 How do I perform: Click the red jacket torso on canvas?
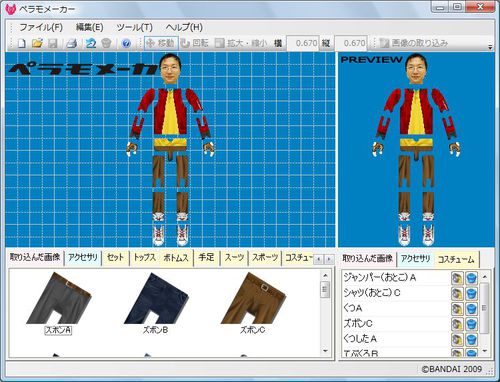click(x=171, y=112)
